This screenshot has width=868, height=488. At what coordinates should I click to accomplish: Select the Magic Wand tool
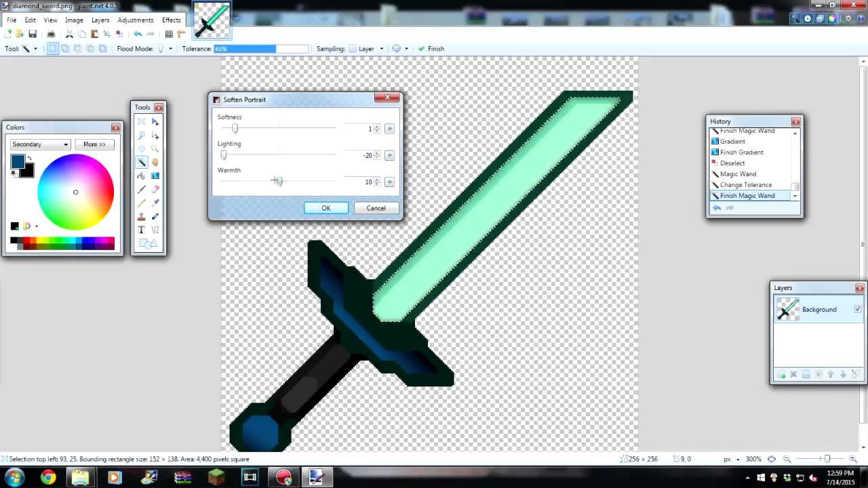pos(141,162)
